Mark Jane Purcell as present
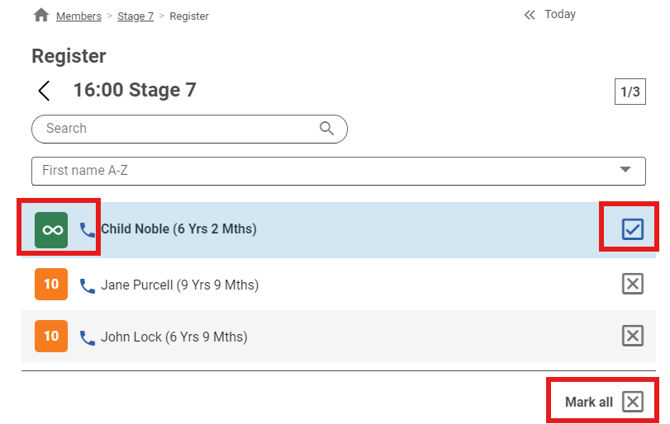This screenshot has width=670, height=424. tap(632, 285)
